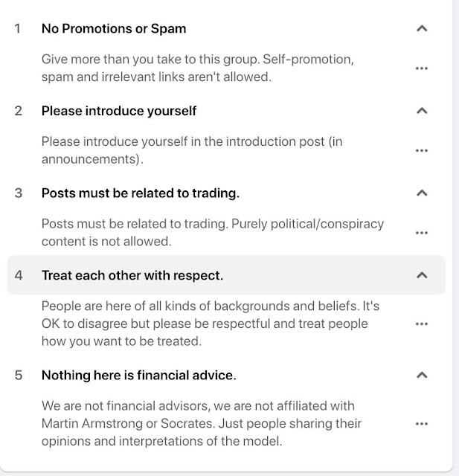Open more options for No Promotions rule
Screen dimensions: 459x476
[422, 68]
